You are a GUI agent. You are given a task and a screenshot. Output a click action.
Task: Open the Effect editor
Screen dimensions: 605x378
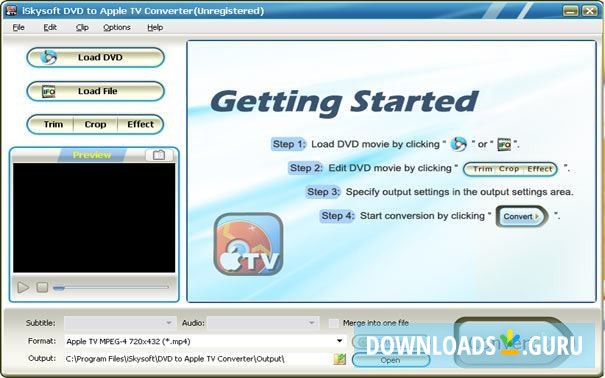coord(140,124)
